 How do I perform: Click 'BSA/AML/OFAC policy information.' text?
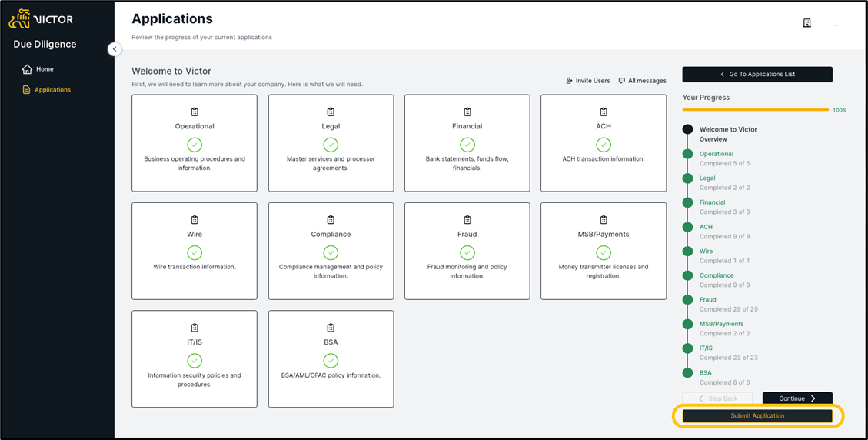pyautogui.click(x=331, y=375)
